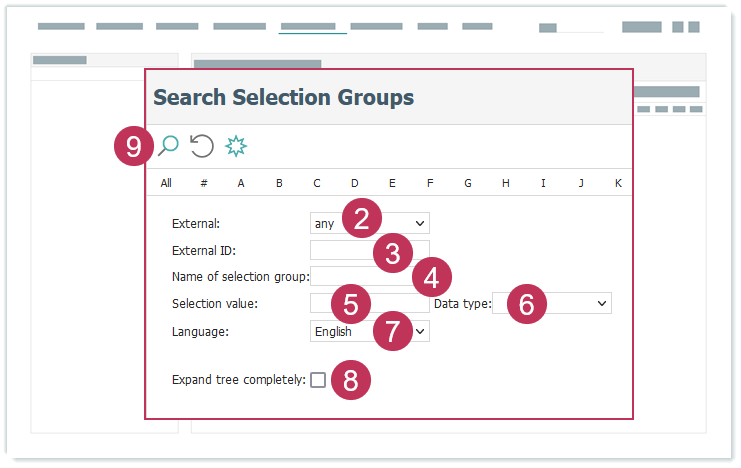The height and width of the screenshot is (468, 741).
Task: Click the green starburst new icon
Action: (236, 146)
